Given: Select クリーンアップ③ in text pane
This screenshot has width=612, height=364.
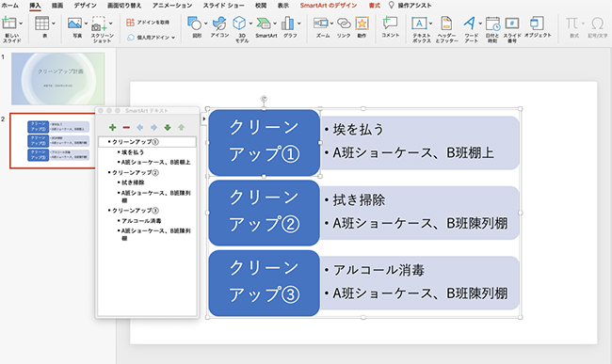Looking at the screenshot, I should click(x=136, y=211).
